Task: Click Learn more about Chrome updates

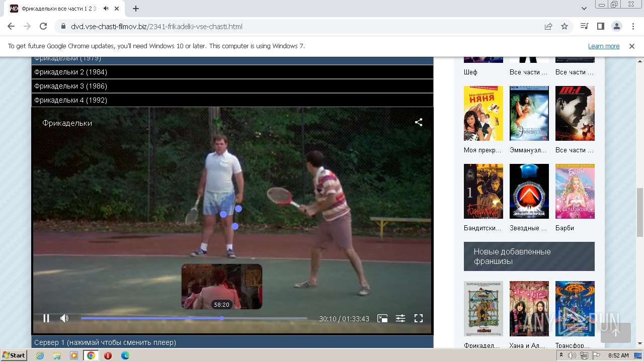Action: click(x=604, y=46)
